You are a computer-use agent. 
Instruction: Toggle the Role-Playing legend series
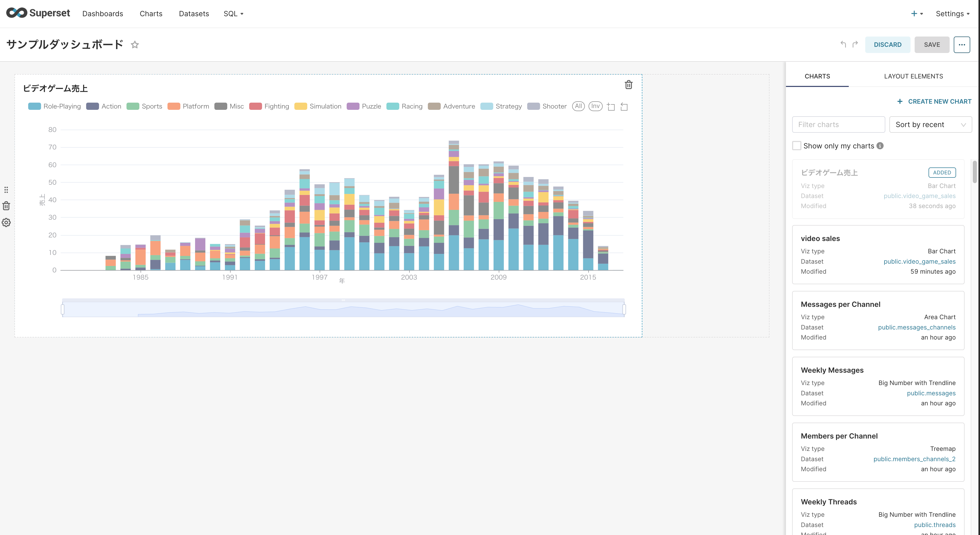click(55, 106)
